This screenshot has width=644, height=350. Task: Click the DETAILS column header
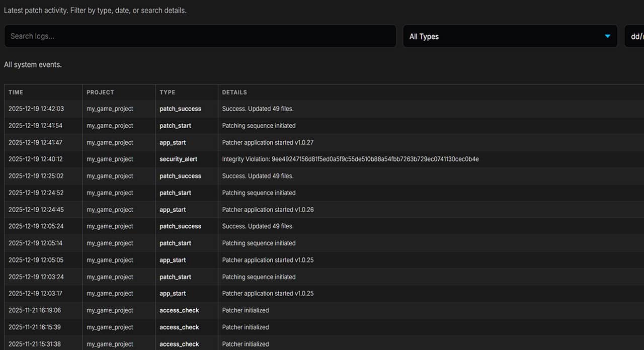coord(234,93)
